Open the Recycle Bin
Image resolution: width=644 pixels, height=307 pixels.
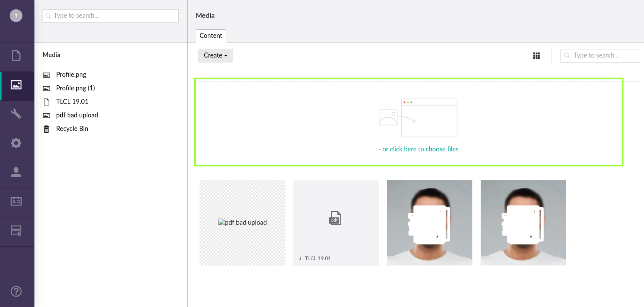pyautogui.click(x=72, y=129)
